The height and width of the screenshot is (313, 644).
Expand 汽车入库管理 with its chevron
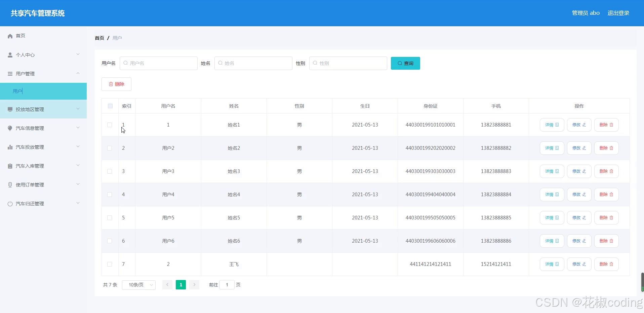click(x=78, y=165)
